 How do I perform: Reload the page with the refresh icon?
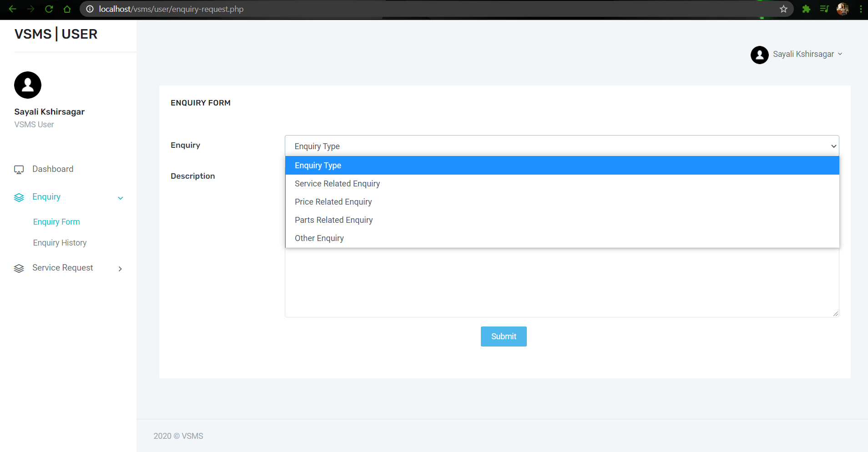tap(49, 9)
